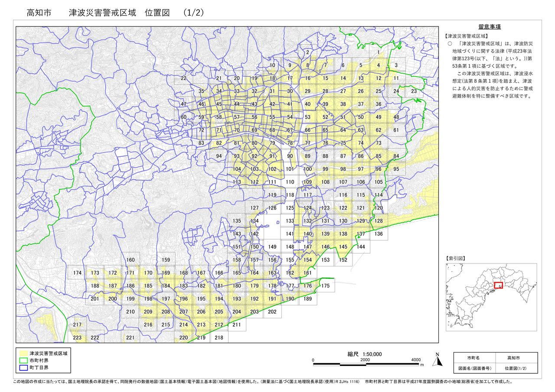Click map grid cell number 202
Image resolution: width=555 pixels, height=392 pixels.
click(272, 312)
